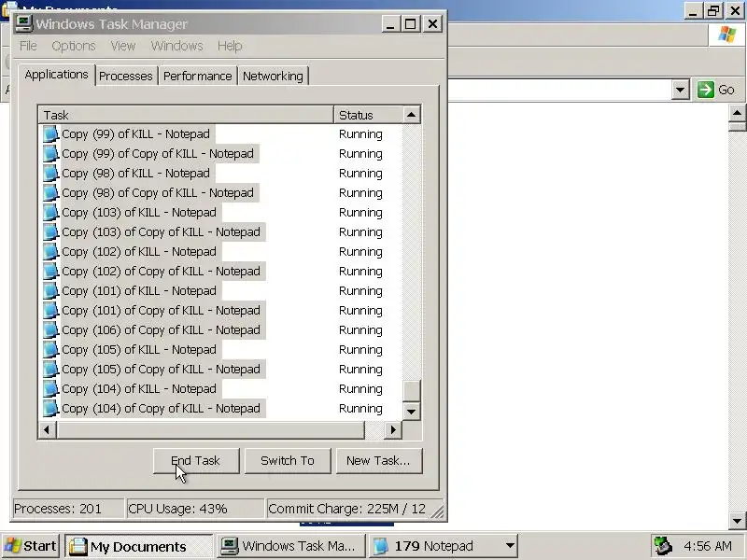
Task: Open the Windows menu in Task Manager
Action: coord(176,46)
